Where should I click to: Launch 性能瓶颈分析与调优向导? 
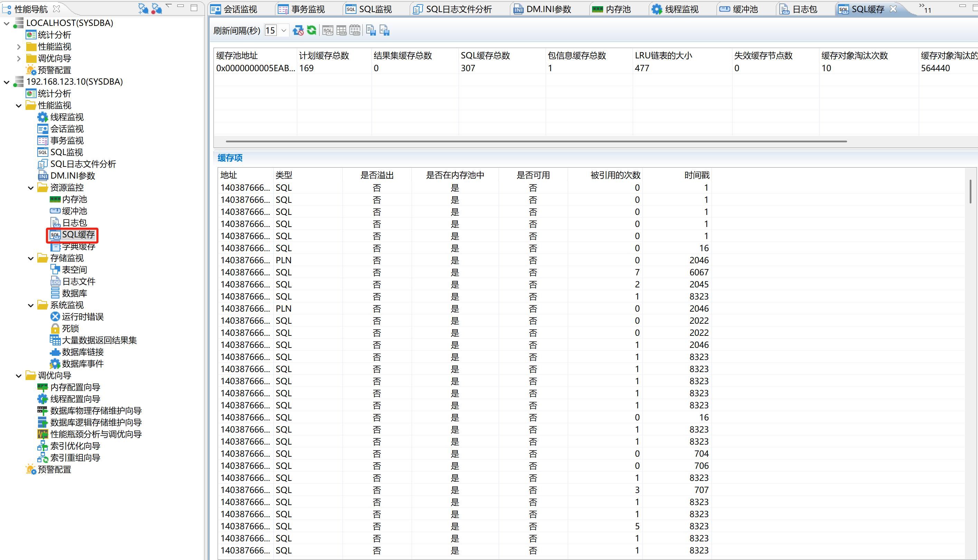tap(89, 434)
